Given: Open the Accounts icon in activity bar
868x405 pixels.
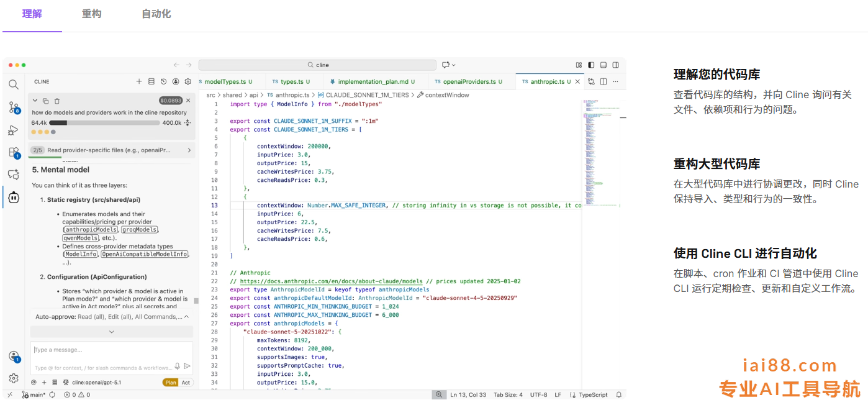Looking at the screenshot, I should point(14,357).
